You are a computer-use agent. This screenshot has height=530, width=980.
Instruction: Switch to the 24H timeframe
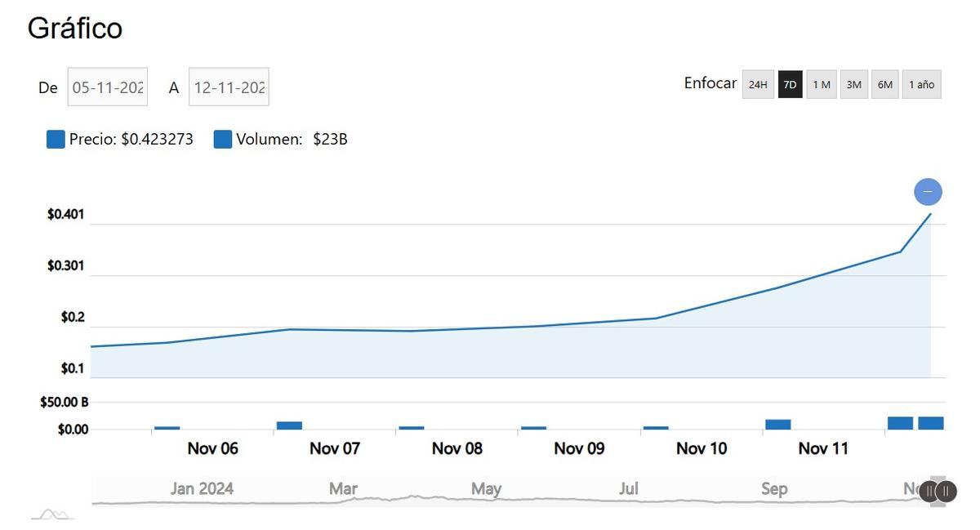coord(757,84)
